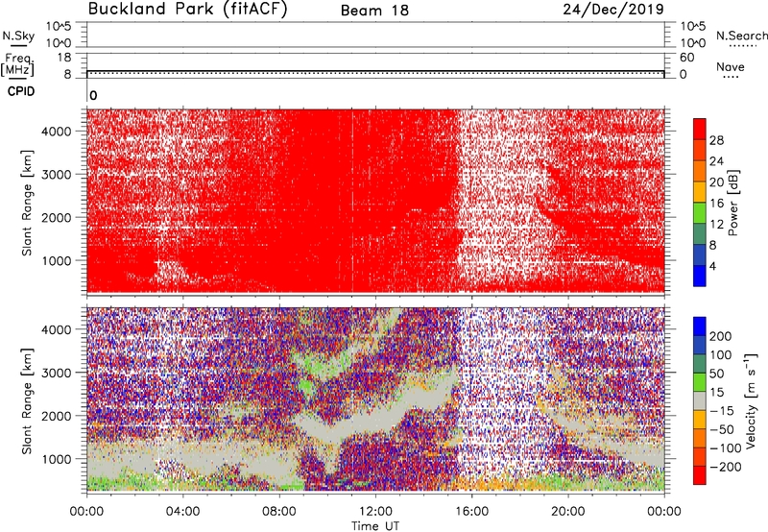Screen dimensions: 768x532
Task: Click the '-100' label on the velocity colorbar
Action: (x=726, y=448)
